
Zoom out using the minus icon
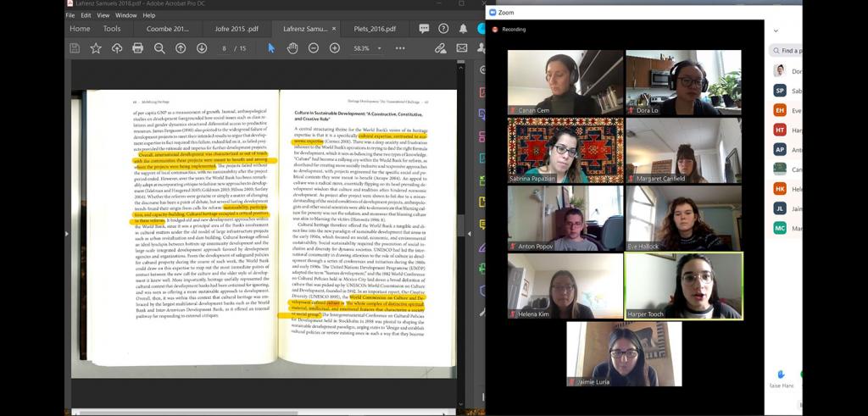314,48
